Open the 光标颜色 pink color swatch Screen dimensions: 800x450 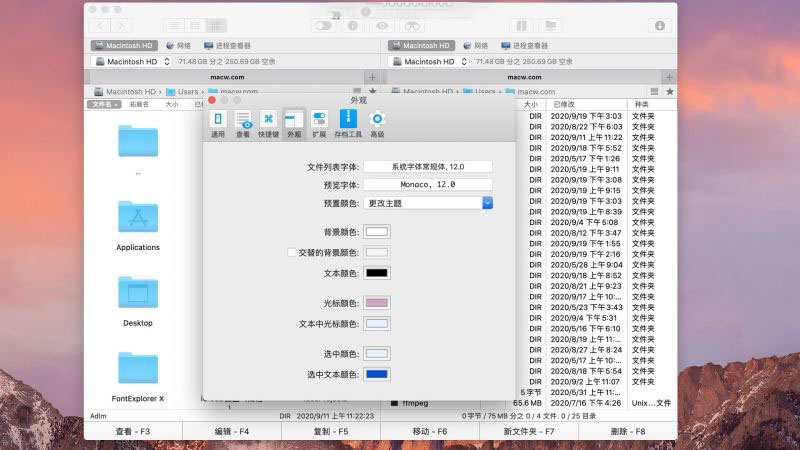377,303
